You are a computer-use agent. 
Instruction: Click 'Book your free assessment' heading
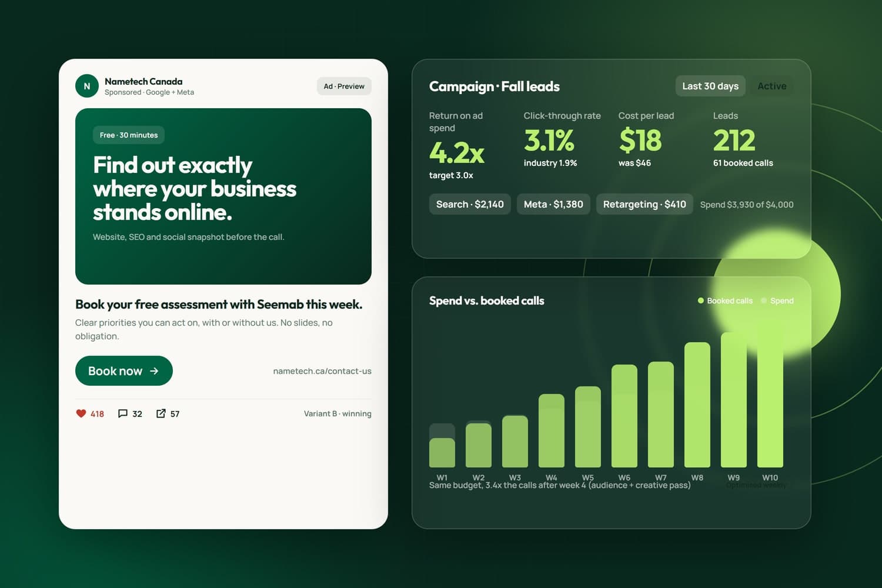(219, 304)
